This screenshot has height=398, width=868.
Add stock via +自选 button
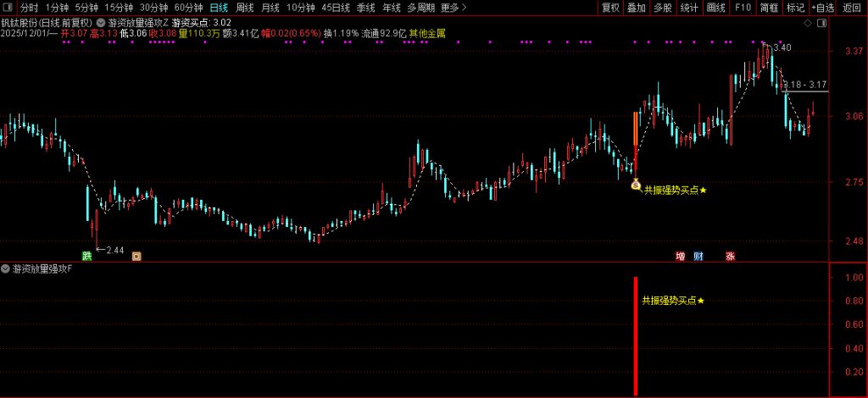tap(822, 8)
